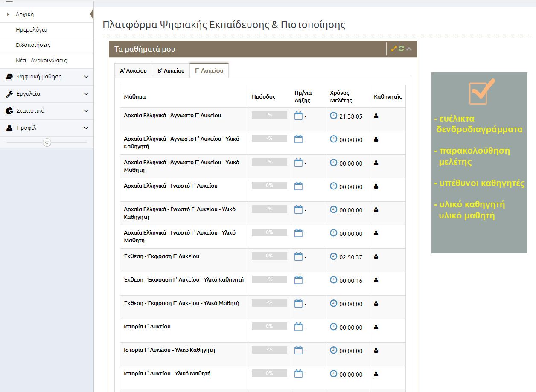Click the clock icon beside 21:38:05
Image resolution: width=536 pixels, height=392 pixels.
334,116
